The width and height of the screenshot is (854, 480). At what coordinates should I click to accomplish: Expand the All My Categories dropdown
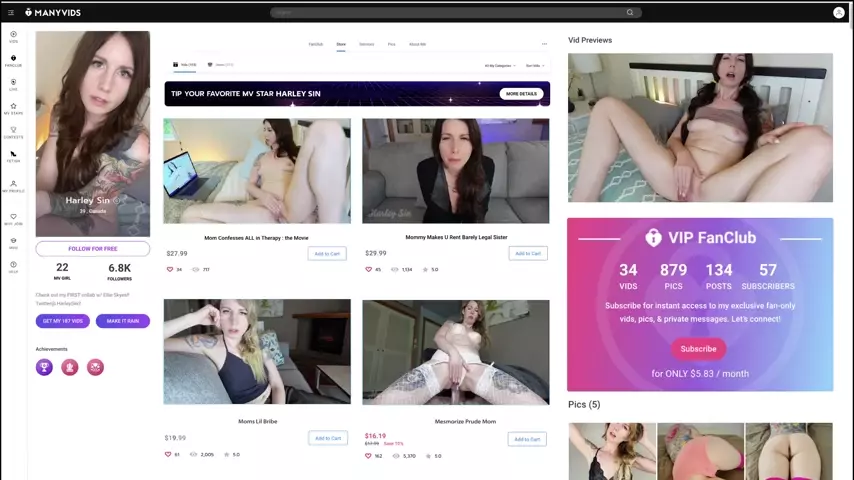[x=499, y=65]
